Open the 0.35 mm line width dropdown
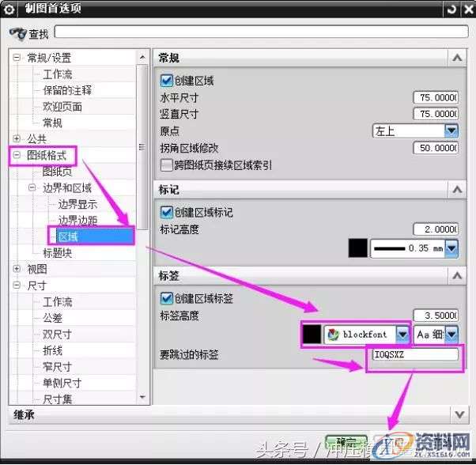The height and width of the screenshot is (465, 476). pos(451,248)
